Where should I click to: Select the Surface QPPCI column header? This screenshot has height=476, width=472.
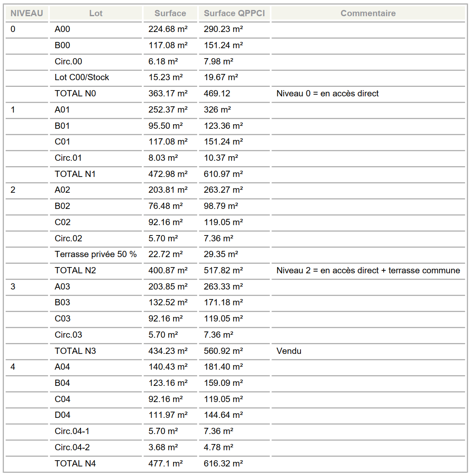coord(234,13)
